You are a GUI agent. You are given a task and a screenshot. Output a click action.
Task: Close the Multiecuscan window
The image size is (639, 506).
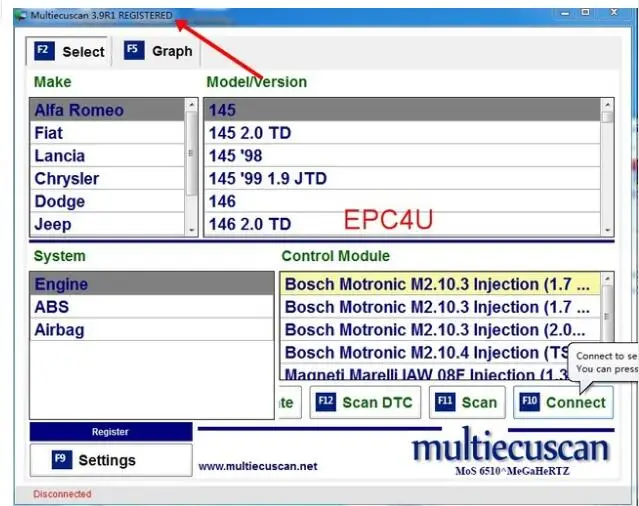click(x=614, y=13)
